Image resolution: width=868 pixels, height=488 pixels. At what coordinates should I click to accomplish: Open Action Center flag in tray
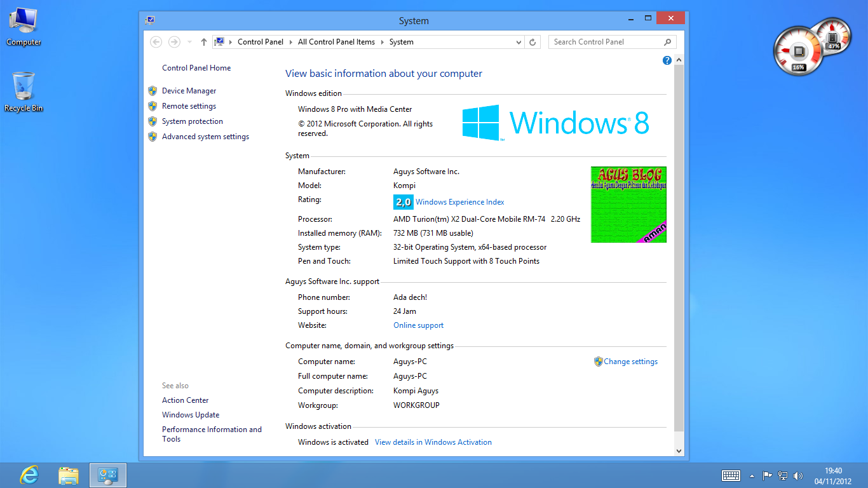click(x=768, y=475)
